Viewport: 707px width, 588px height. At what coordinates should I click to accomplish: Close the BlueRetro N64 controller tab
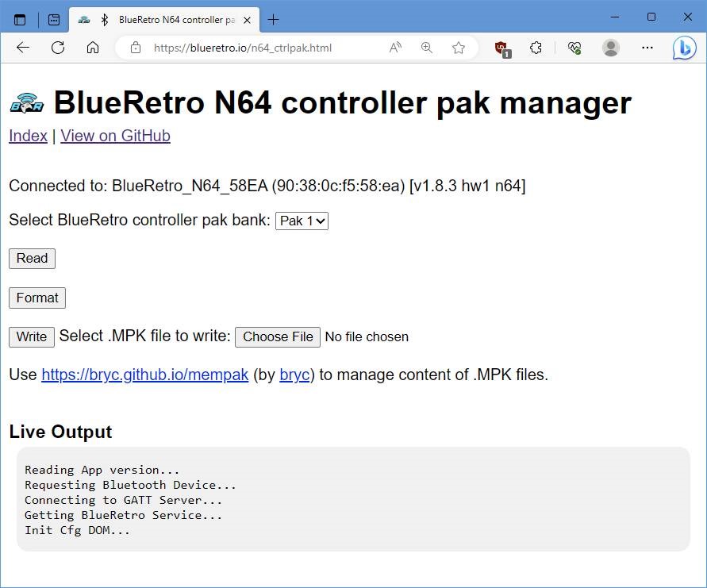247,20
